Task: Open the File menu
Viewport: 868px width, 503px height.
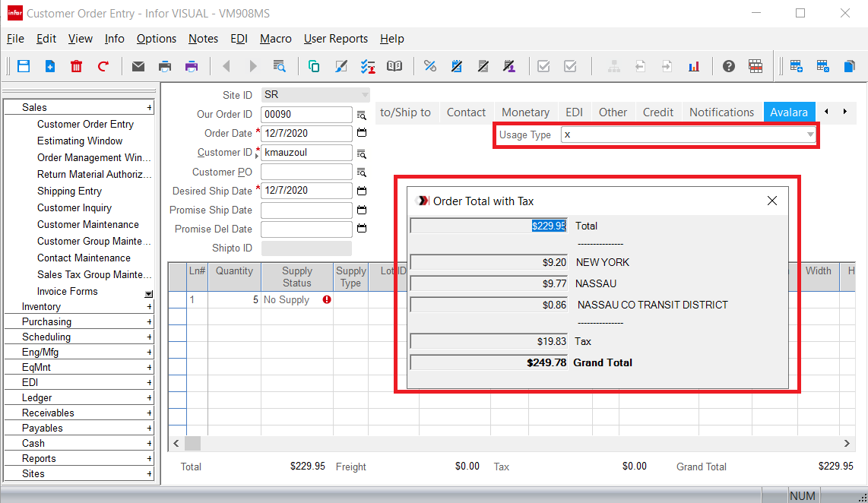Action: pos(15,39)
